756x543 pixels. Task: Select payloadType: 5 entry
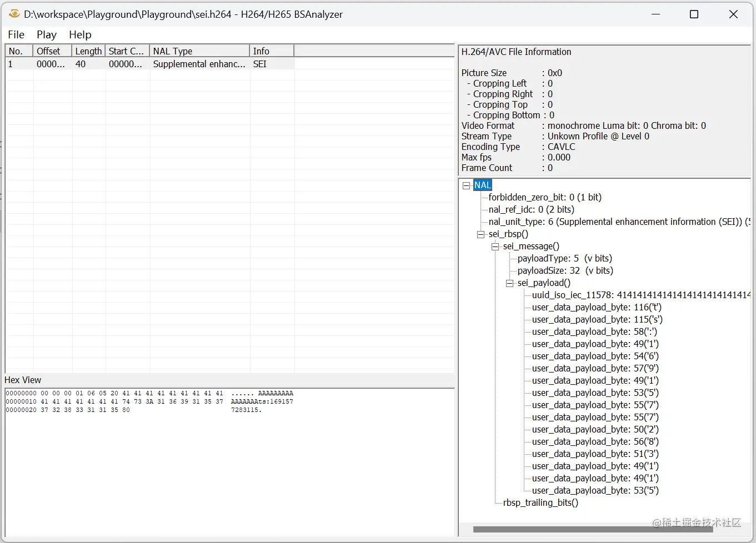pyautogui.click(x=565, y=259)
